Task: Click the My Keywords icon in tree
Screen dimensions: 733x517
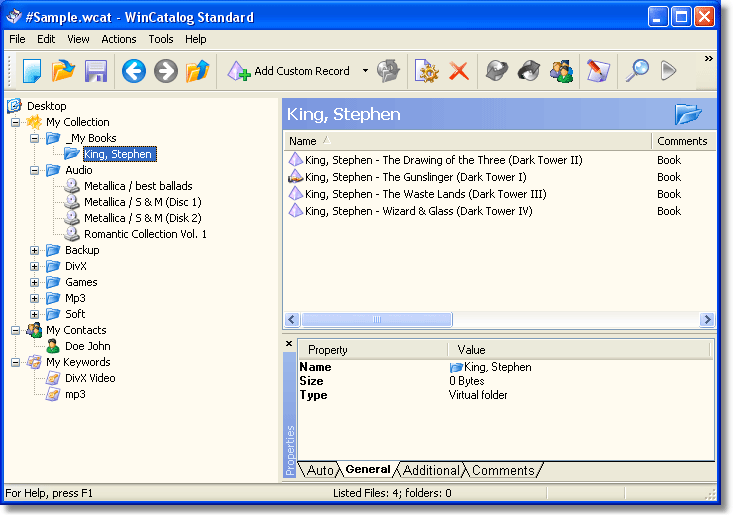Action: coord(34,362)
